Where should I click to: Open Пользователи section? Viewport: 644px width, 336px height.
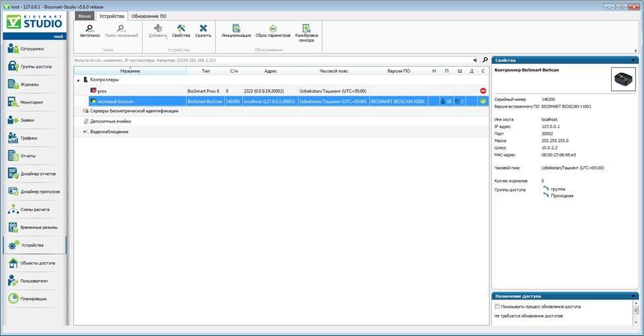tap(34, 281)
